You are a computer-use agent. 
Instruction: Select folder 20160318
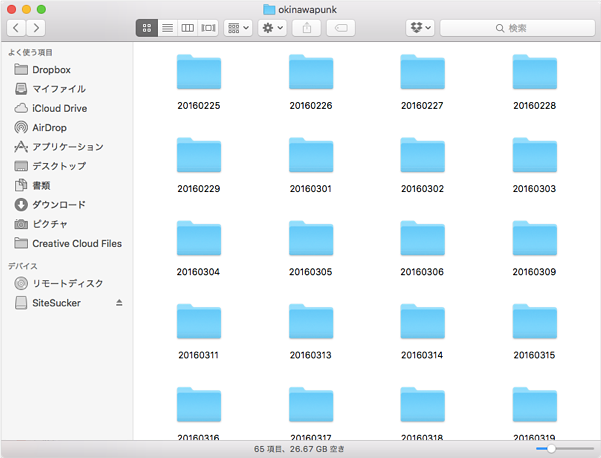[x=422, y=413]
